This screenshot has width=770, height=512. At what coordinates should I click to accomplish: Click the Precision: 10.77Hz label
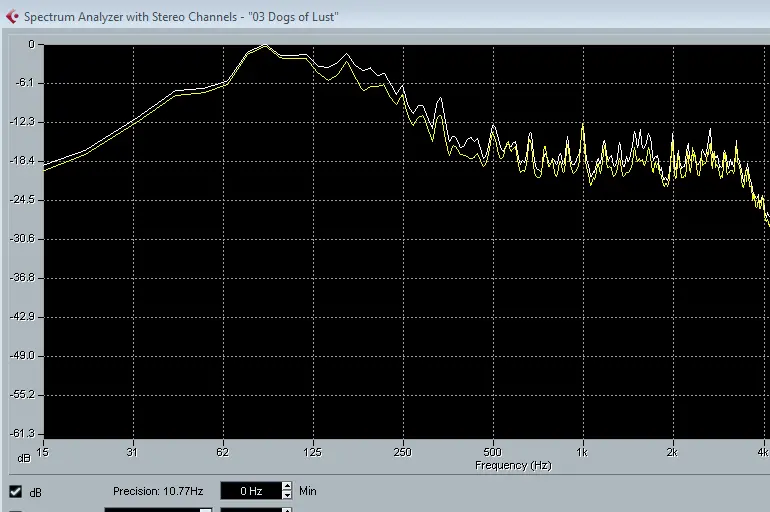pos(157,491)
